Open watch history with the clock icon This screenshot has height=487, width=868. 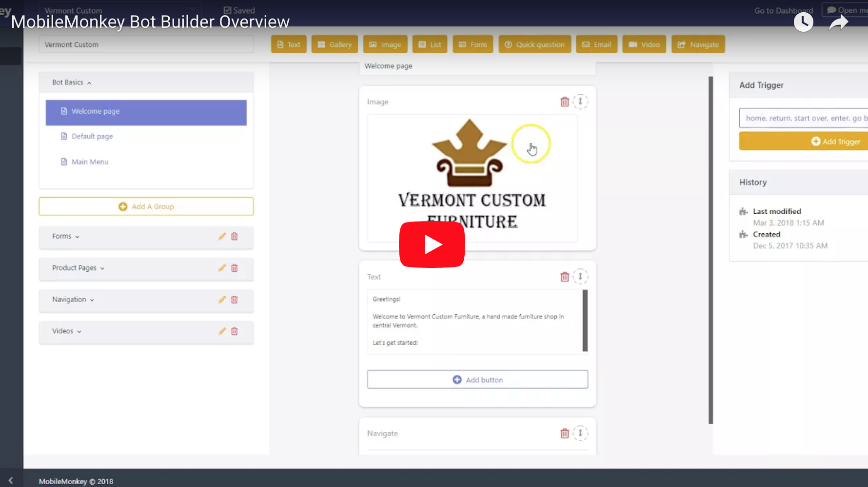803,22
